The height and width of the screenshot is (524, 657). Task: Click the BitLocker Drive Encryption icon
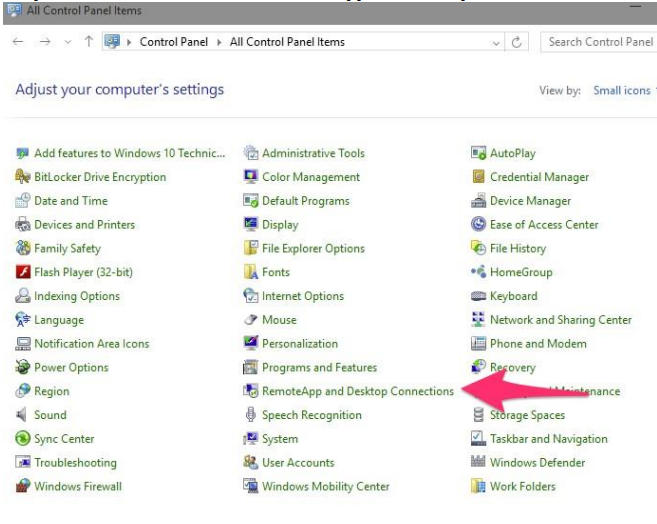[23, 177]
